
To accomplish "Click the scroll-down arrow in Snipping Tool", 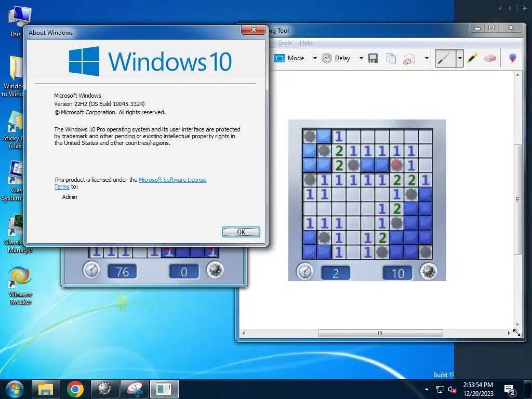I will coord(517,325).
